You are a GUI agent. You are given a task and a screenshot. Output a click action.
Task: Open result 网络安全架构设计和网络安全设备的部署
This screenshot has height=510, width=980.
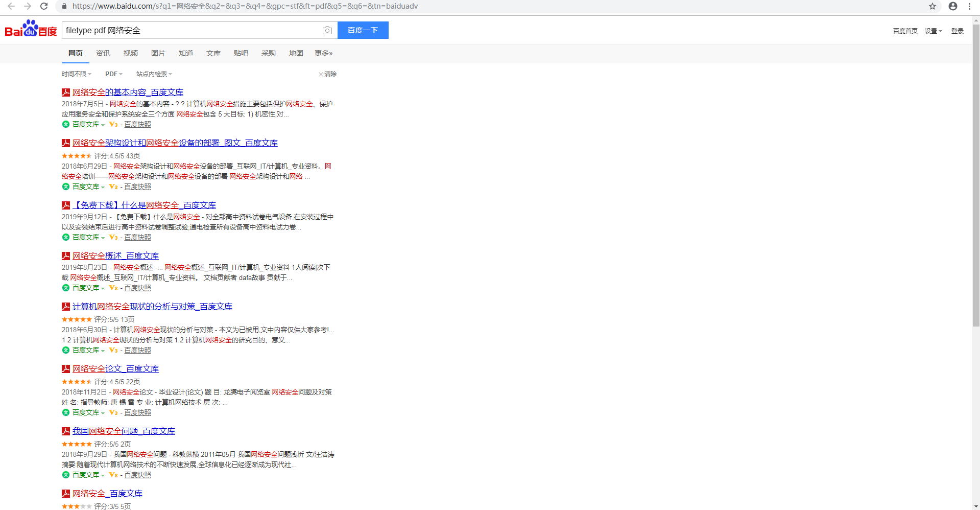coord(175,143)
